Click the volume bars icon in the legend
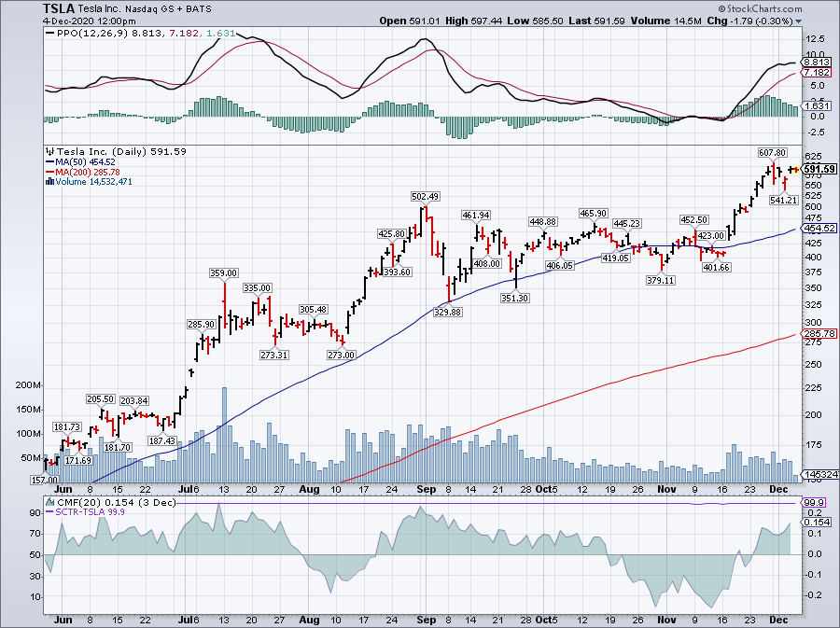840x628 pixels. point(50,181)
